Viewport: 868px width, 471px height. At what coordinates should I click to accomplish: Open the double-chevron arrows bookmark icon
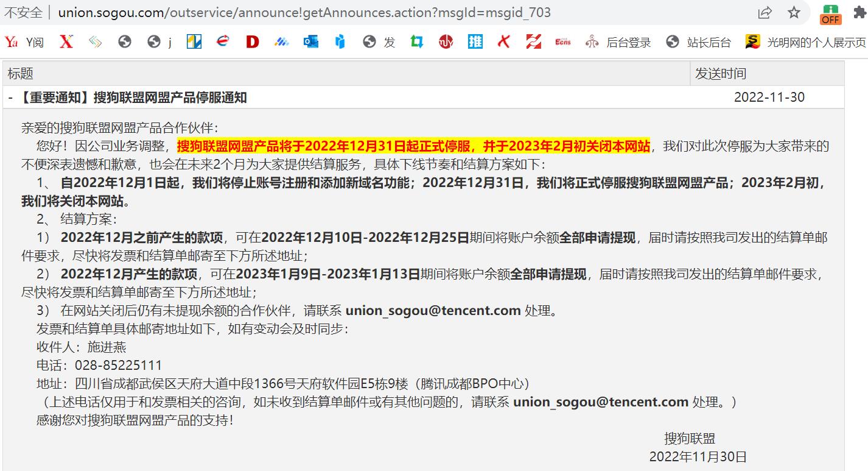click(96, 42)
